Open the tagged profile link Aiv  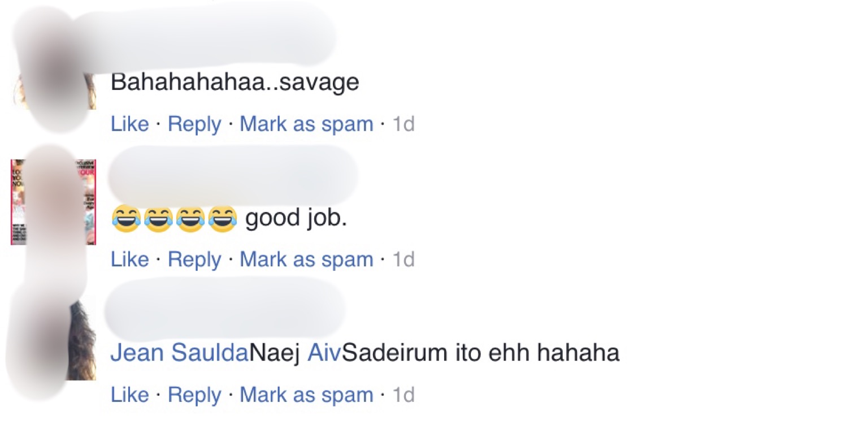click(325, 353)
